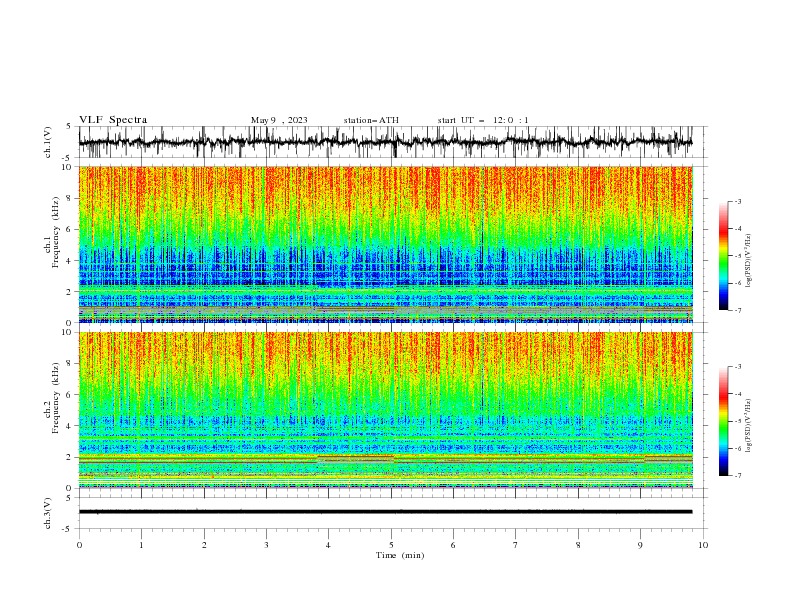
Task: Click the ch.1 waveform trace panel
Action: [392, 142]
